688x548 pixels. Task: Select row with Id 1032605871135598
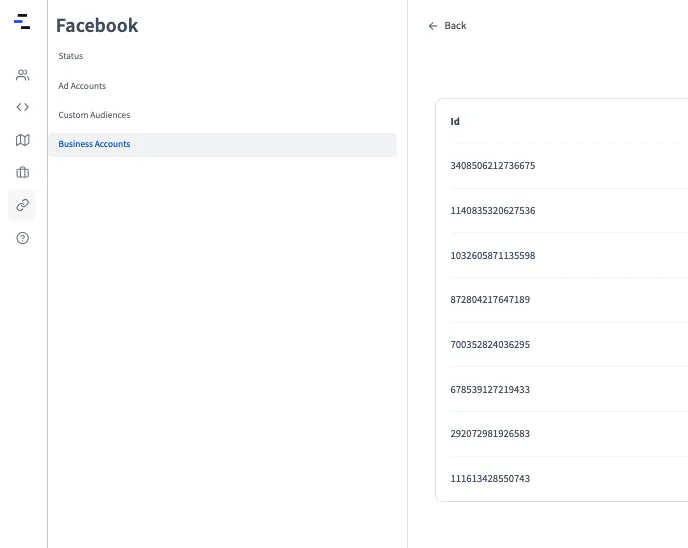[x=569, y=255]
